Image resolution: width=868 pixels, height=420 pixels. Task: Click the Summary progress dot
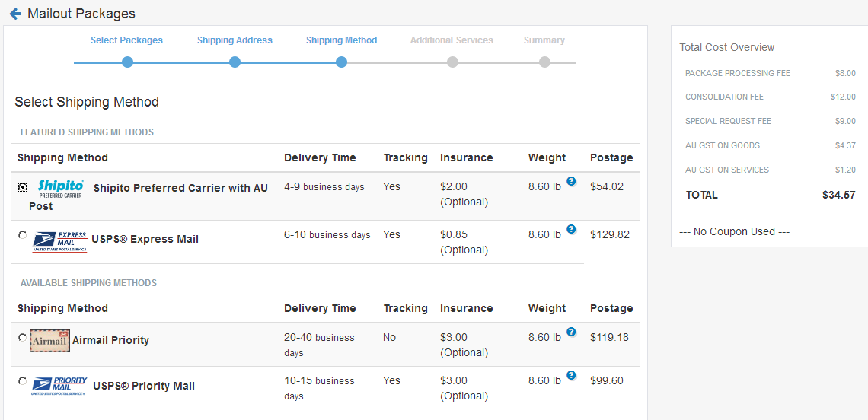[544, 62]
